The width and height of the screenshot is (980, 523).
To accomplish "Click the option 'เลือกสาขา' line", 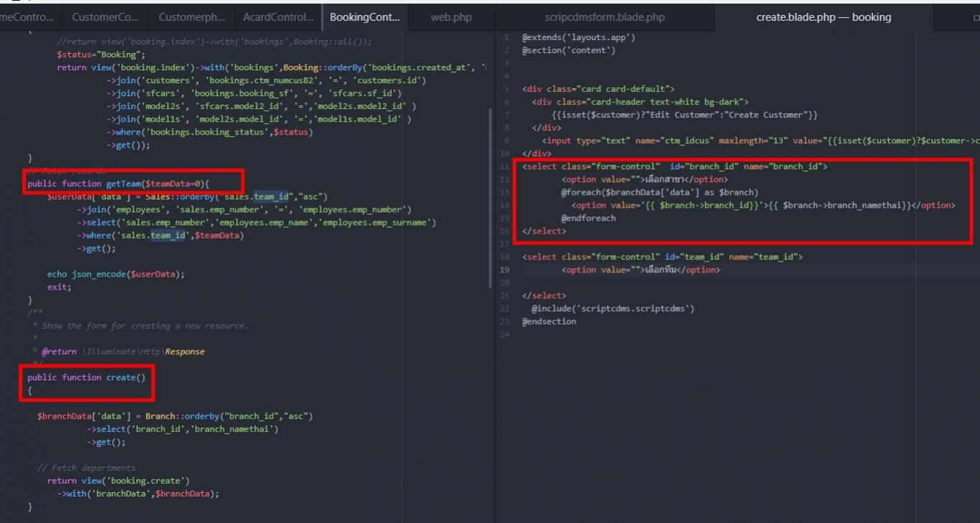I will (x=645, y=179).
